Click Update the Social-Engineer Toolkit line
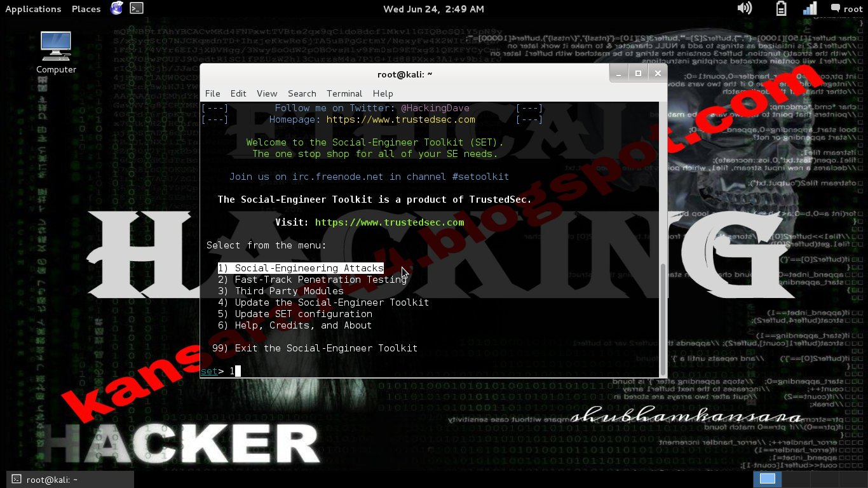Viewport: 868px width, 488px height. [323, 302]
